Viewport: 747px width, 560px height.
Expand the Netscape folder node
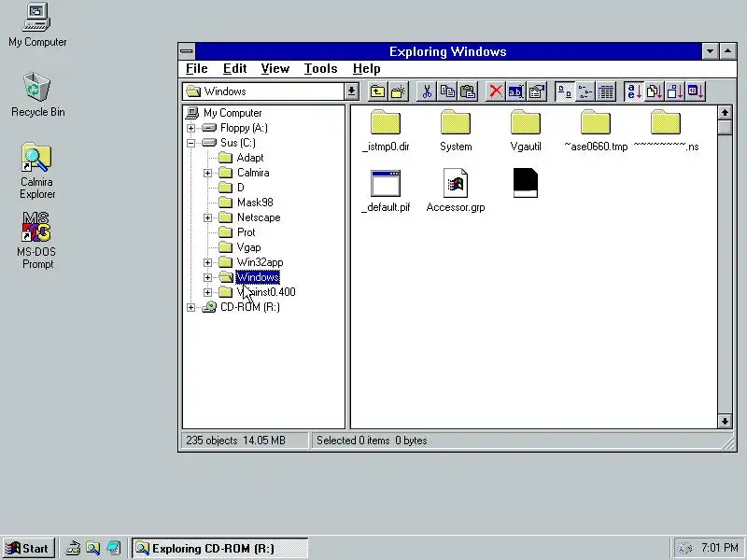coord(207,217)
